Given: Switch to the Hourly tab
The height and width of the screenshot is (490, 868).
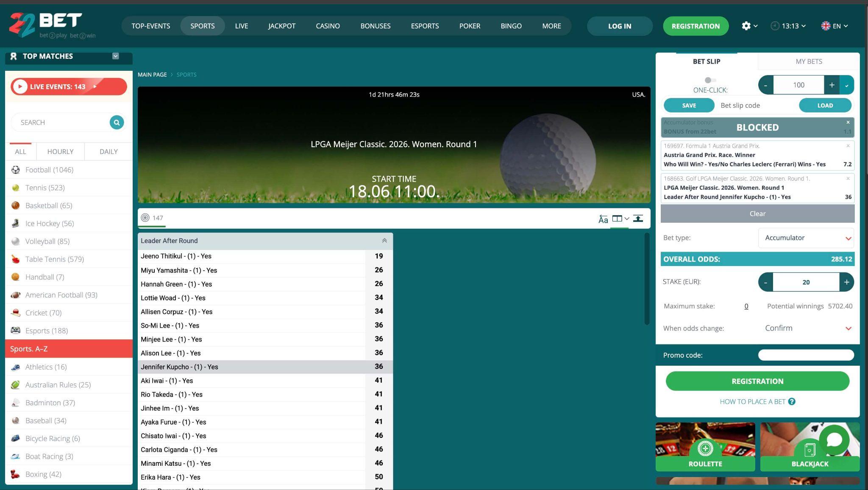Looking at the screenshot, I should pyautogui.click(x=60, y=151).
